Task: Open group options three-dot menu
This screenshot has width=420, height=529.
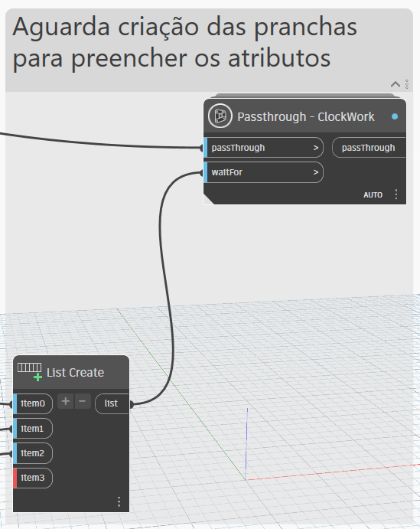Action: point(407,84)
